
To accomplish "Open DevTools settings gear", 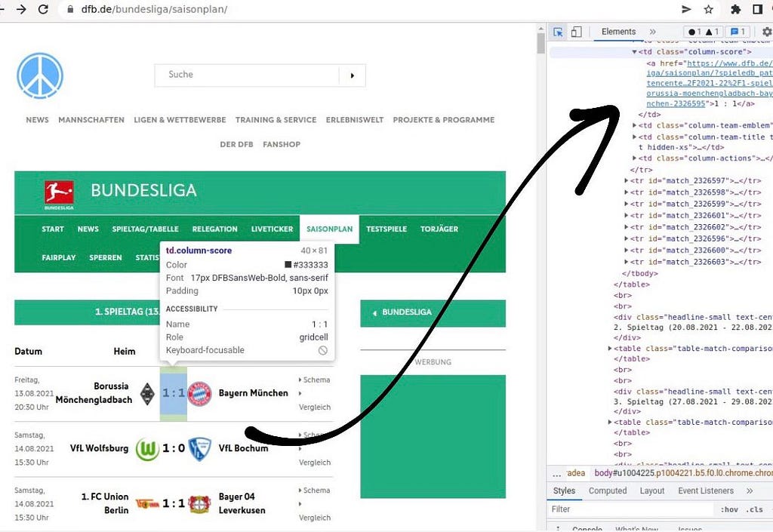I will (767, 32).
